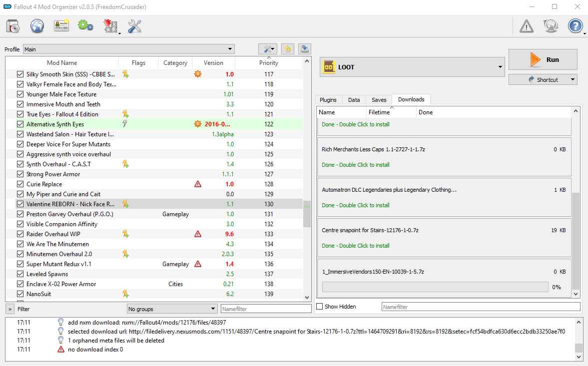Click warning triangle on Raider Overhaul WIP
The height and width of the screenshot is (366, 588).
tap(198, 234)
